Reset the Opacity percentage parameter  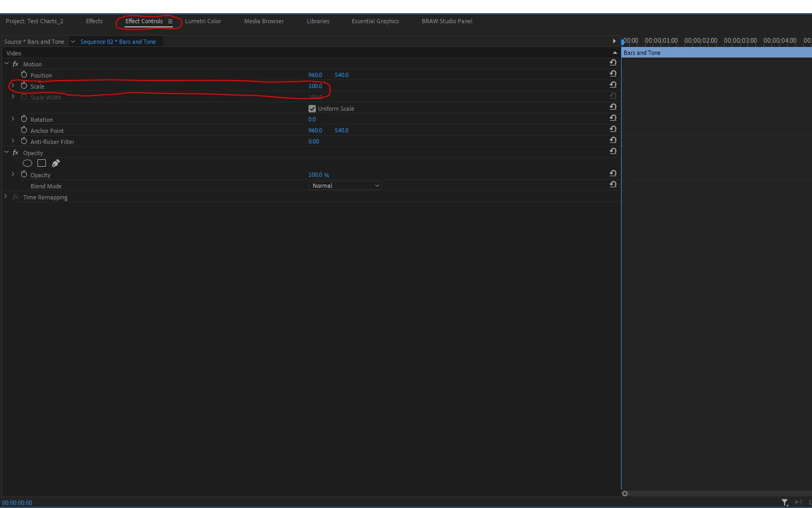click(x=613, y=173)
